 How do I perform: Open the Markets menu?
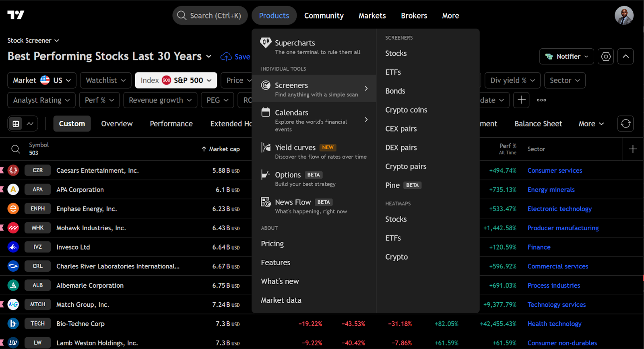pyautogui.click(x=372, y=16)
